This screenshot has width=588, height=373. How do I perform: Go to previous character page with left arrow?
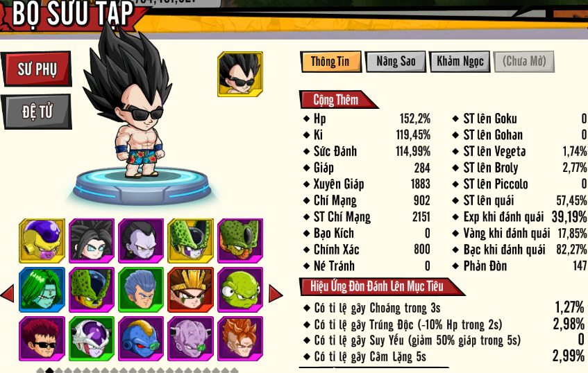coord(7,293)
